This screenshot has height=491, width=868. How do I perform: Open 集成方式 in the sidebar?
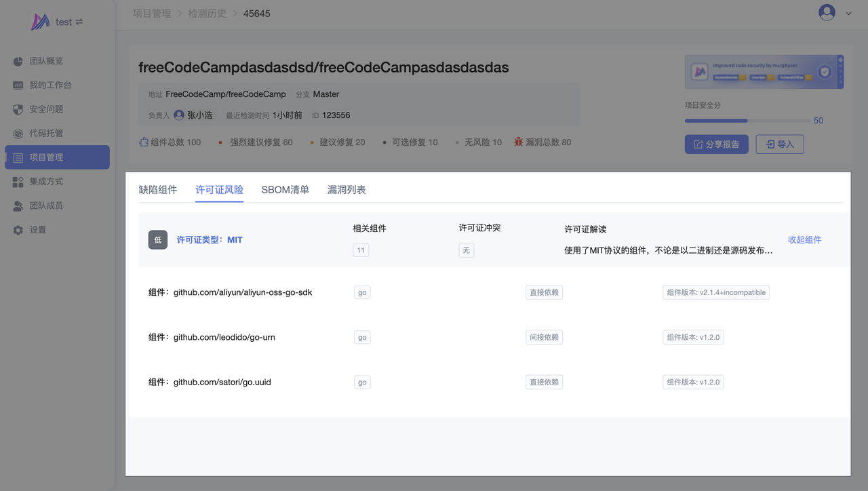(46, 182)
